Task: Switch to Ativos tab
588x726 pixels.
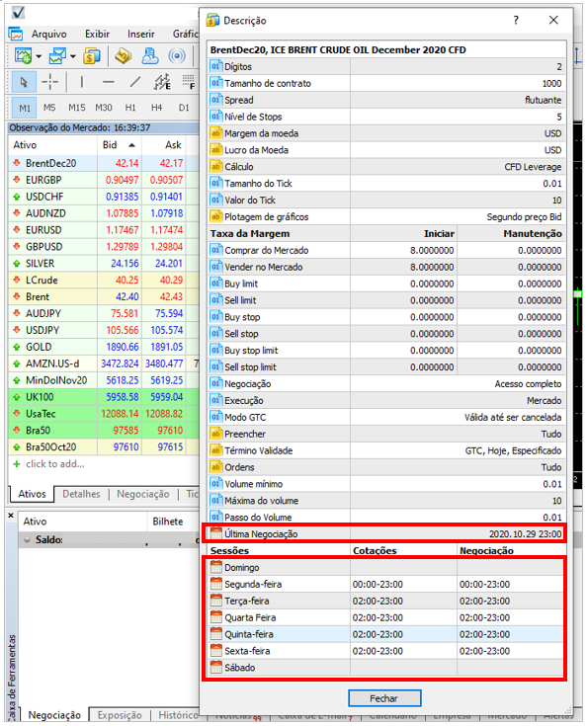Action: (x=32, y=494)
